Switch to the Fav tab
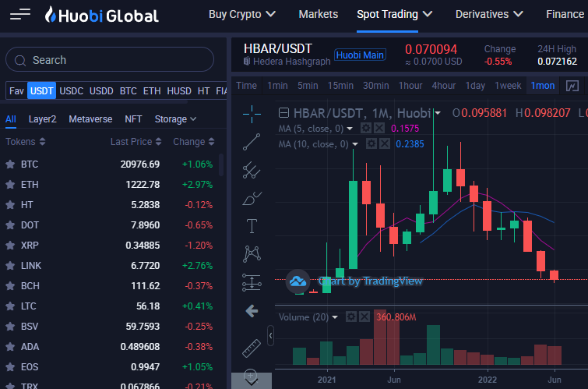Screen dimensions: 588x389 click(16, 91)
